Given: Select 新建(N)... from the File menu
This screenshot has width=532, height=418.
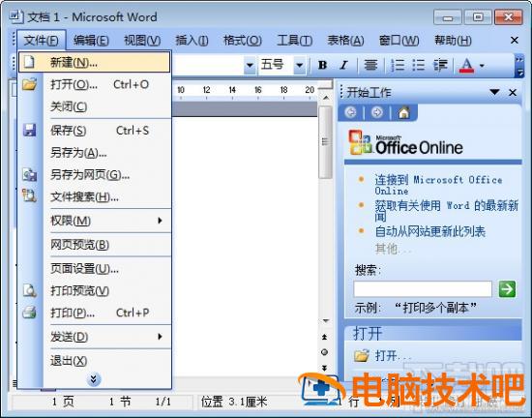Looking at the screenshot, I should pyautogui.click(x=94, y=62).
